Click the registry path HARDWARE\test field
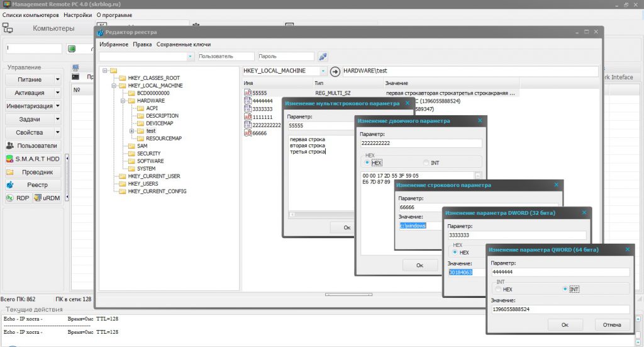The height and width of the screenshot is (347, 644). [x=470, y=71]
